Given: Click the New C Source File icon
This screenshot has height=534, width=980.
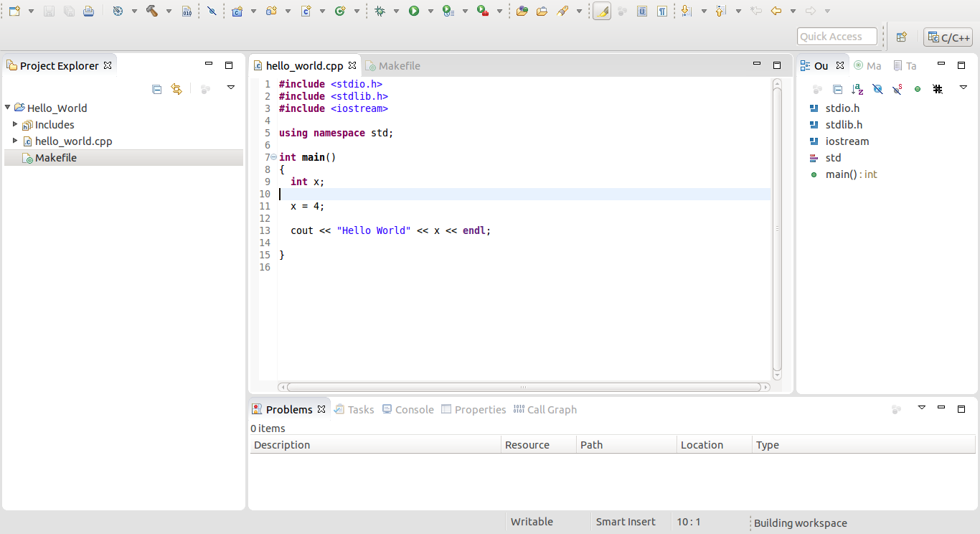Looking at the screenshot, I should (x=306, y=11).
